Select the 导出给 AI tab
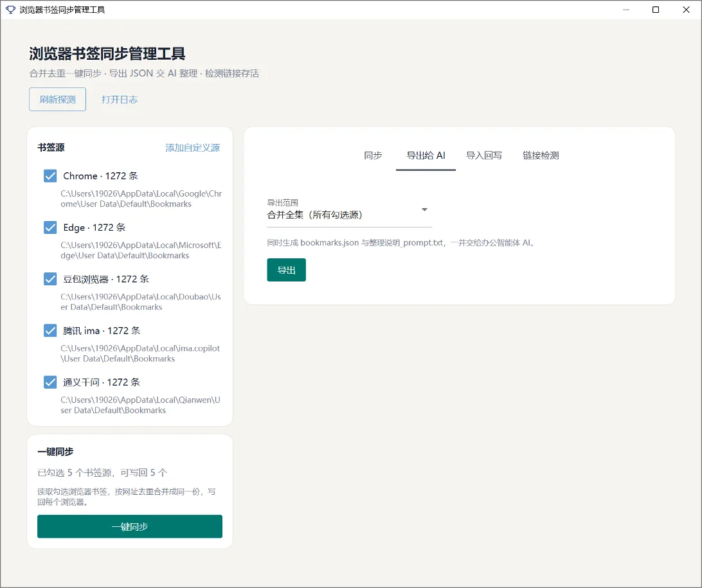Screen dimensions: 702x588 tap(426, 156)
